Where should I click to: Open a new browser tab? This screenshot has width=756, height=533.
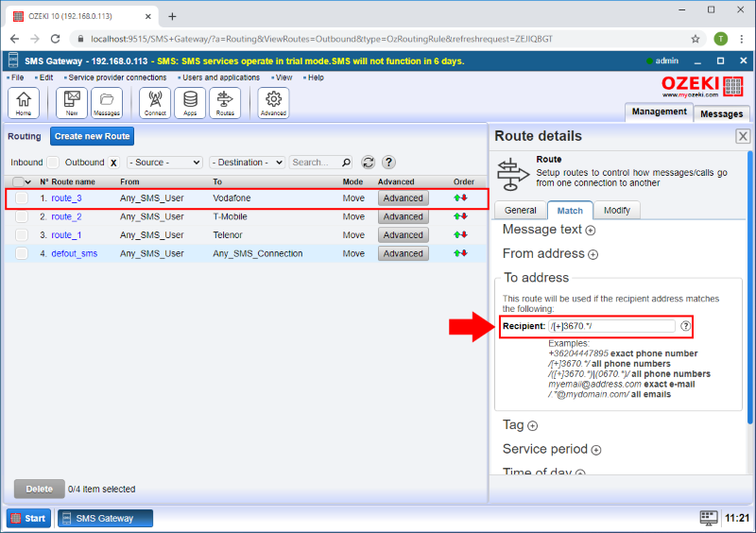[x=172, y=16]
